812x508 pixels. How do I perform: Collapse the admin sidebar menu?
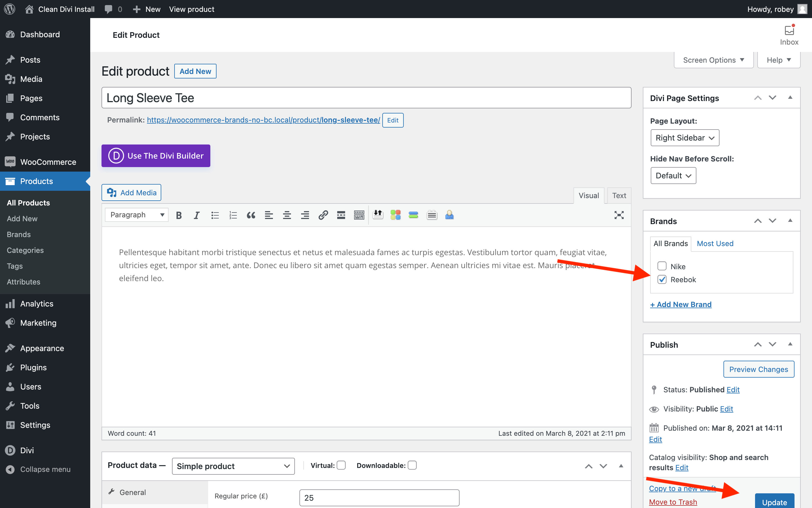39,469
